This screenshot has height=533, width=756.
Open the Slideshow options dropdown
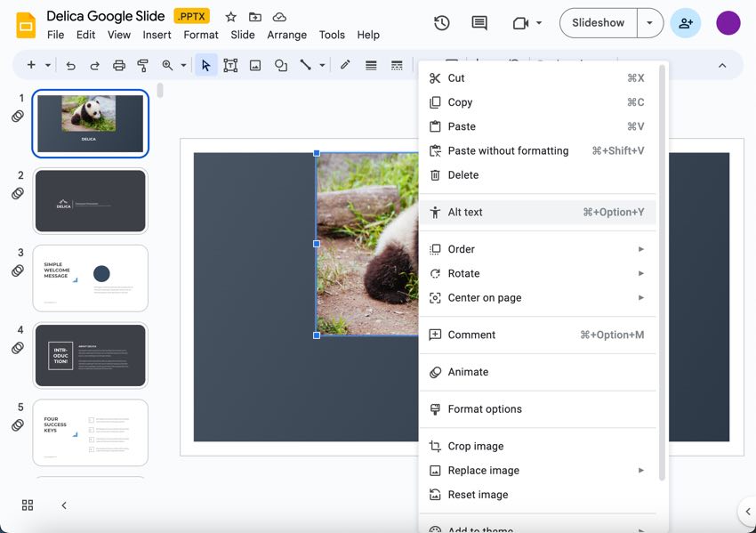coord(650,23)
